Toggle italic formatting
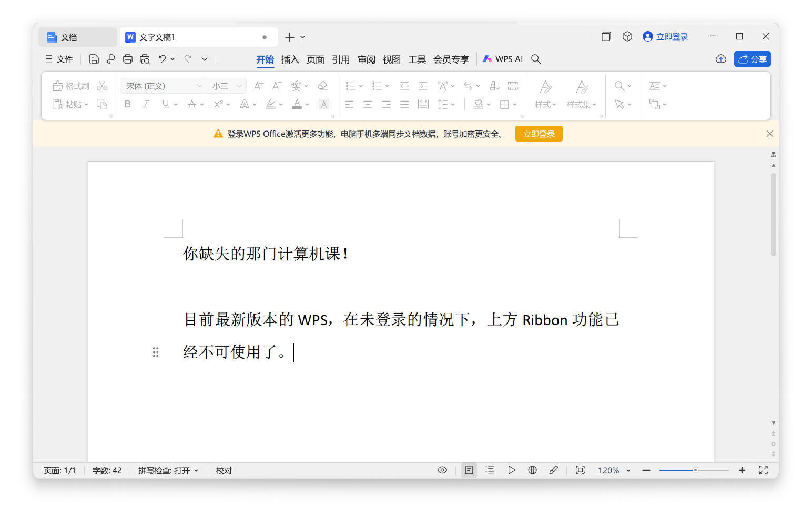Image resolution: width=812 pixels, height=515 pixels. pos(146,104)
